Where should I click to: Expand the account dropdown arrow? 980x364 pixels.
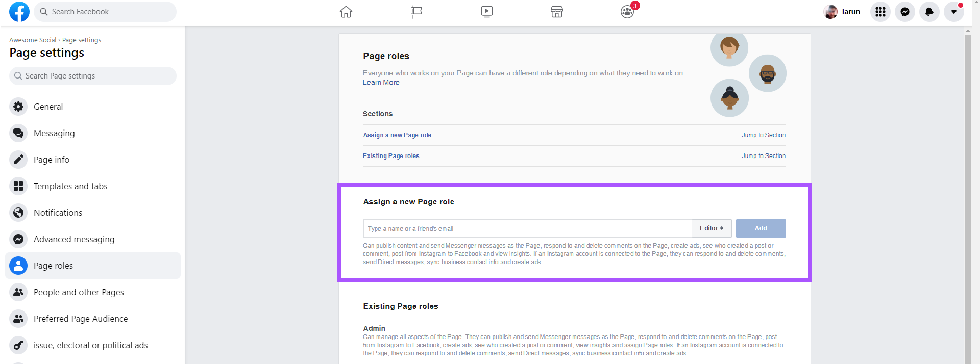click(954, 12)
